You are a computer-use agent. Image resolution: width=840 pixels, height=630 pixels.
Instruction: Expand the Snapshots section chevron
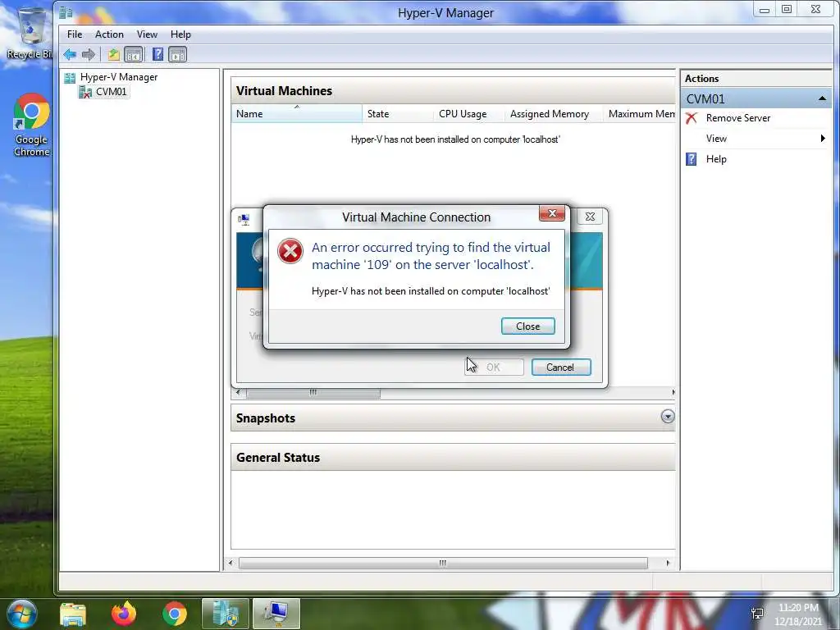(668, 417)
